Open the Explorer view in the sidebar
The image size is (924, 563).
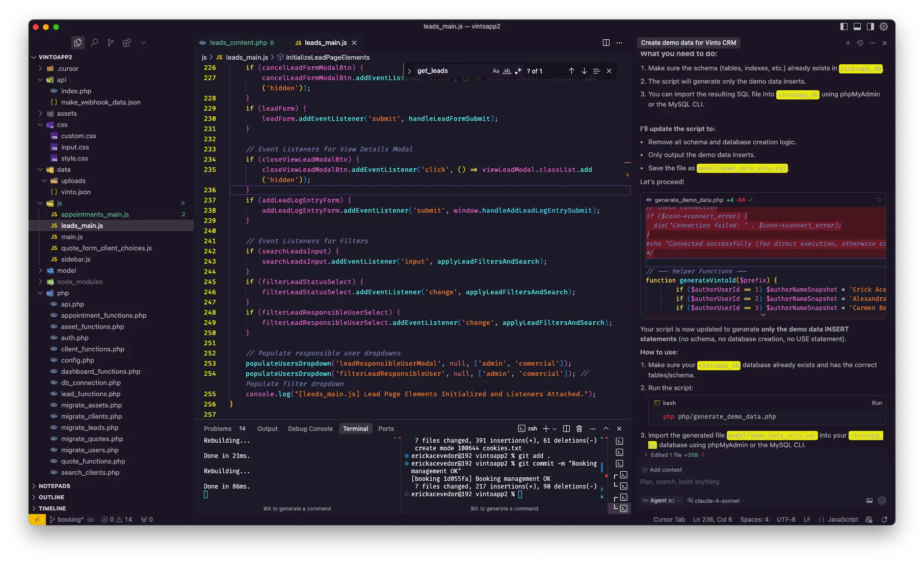pos(77,43)
